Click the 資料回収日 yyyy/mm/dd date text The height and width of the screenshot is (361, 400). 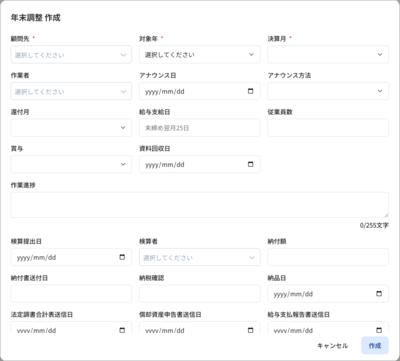[x=165, y=164]
